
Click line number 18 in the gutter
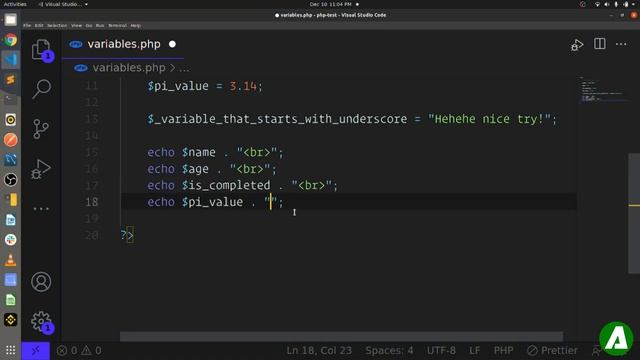(92, 202)
